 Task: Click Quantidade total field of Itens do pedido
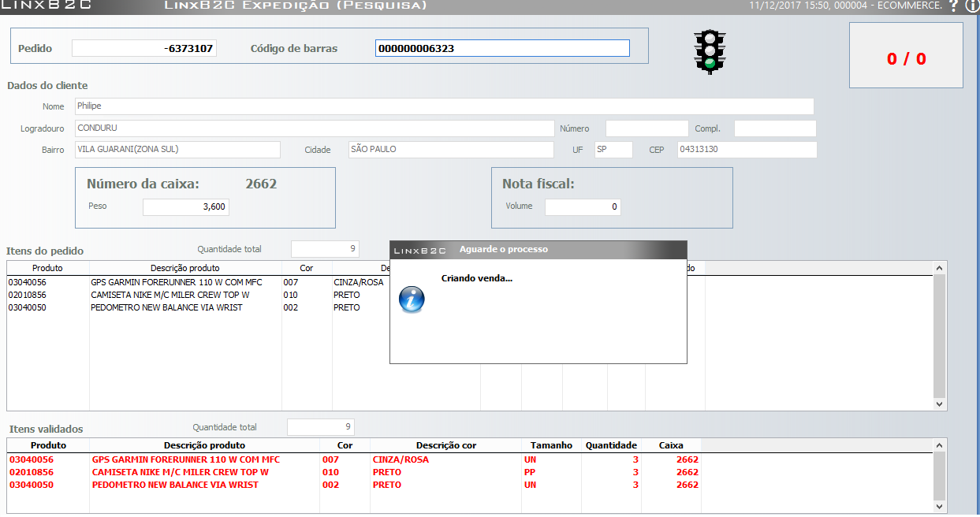(325, 249)
